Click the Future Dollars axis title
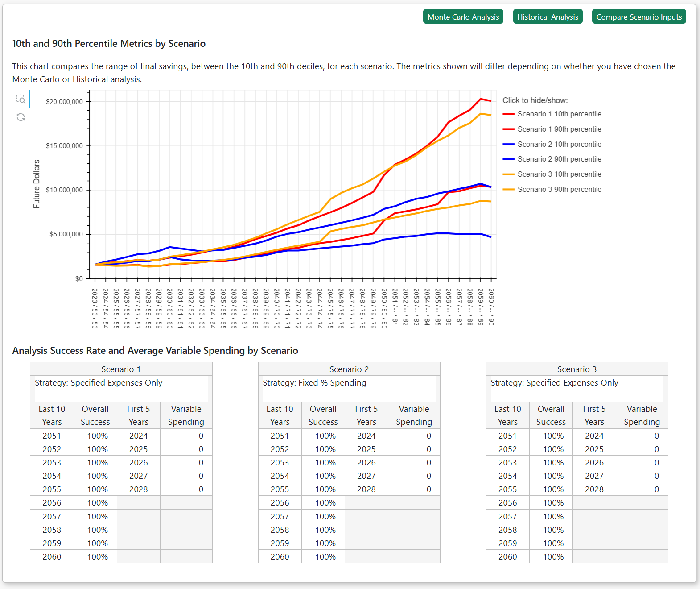 pos(37,184)
